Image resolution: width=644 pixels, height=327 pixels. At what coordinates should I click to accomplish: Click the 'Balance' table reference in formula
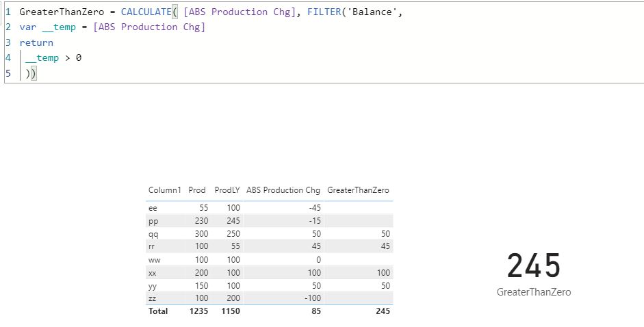click(x=372, y=12)
